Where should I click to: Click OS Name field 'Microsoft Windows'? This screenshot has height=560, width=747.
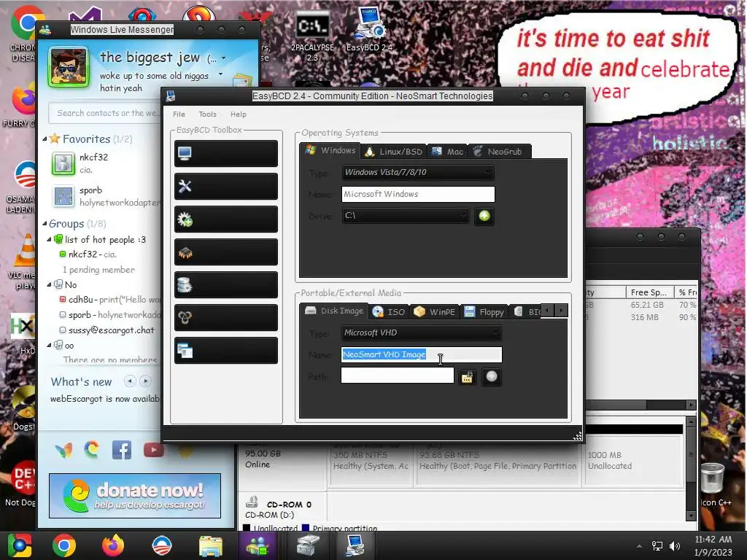418,194
